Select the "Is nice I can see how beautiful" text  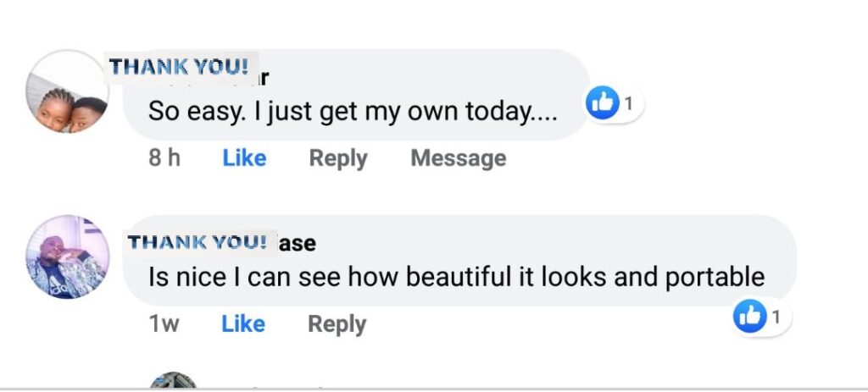click(x=456, y=277)
